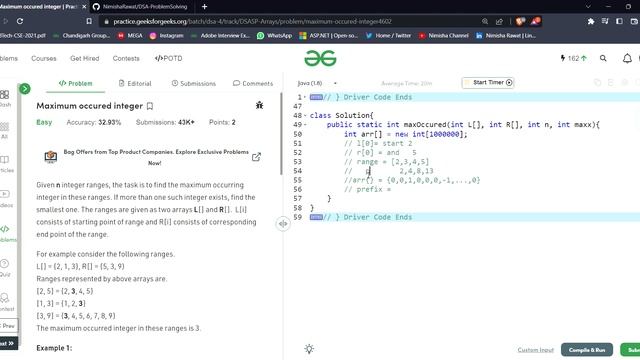640x360 pixels.
Task: Switch to the Submissions tab
Action: pos(193,83)
